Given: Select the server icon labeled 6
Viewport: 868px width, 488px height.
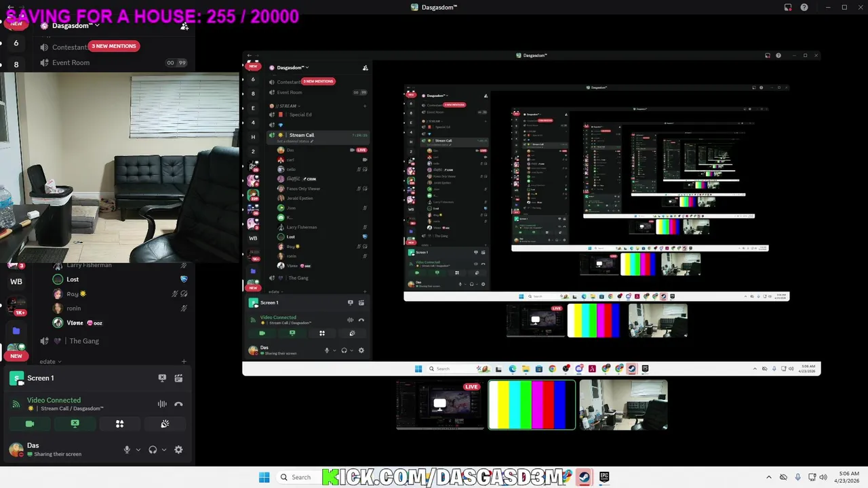Looking at the screenshot, I should (x=16, y=43).
